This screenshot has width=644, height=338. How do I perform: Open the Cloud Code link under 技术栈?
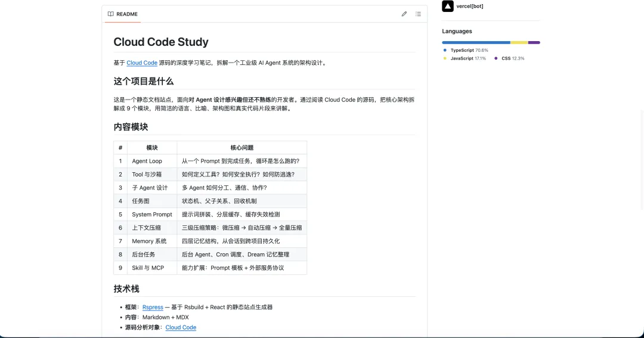tap(181, 327)
